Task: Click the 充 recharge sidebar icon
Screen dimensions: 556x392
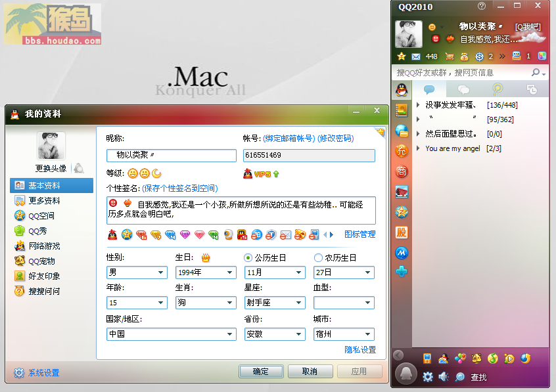Action: point(402,151)
